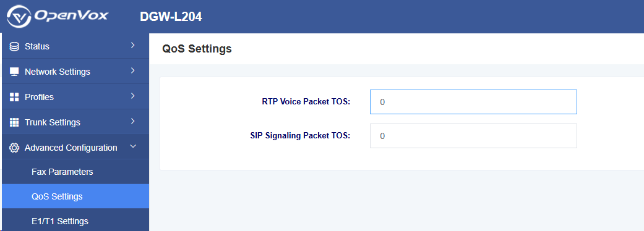The width and height of the screenshot is (644, 231).
Task: Expand the Status menu chevron
Action: [132, 45]
